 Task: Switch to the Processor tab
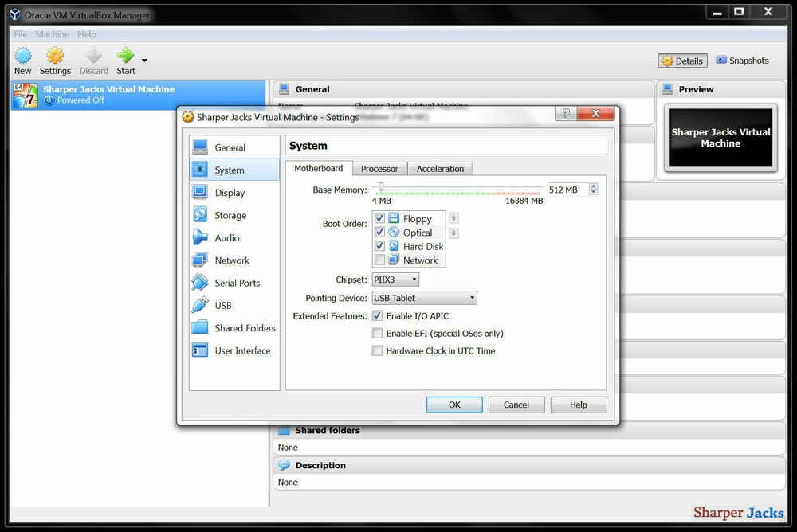coord(379,168)
